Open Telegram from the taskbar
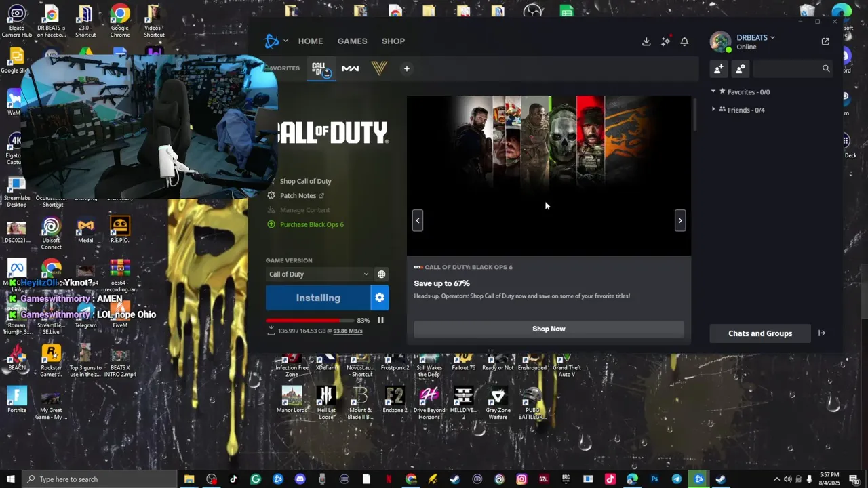Image resolution: width=868 pixels, height=488 pixels. point(677,479)
